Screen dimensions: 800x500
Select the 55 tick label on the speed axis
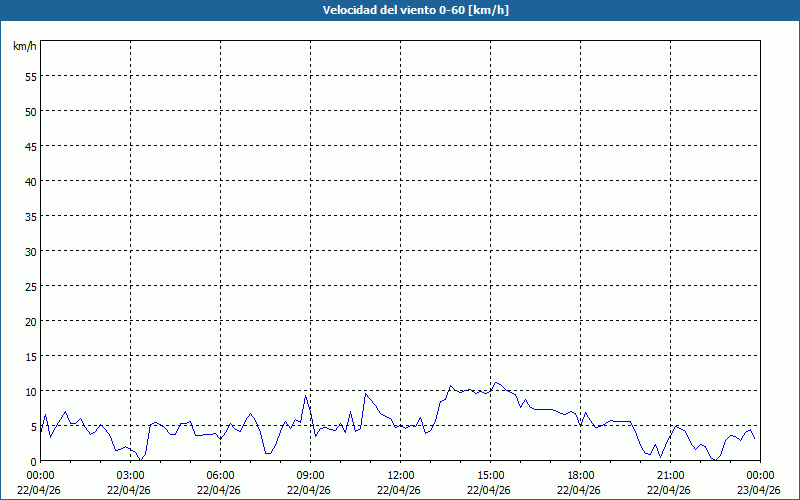(30, 76)
